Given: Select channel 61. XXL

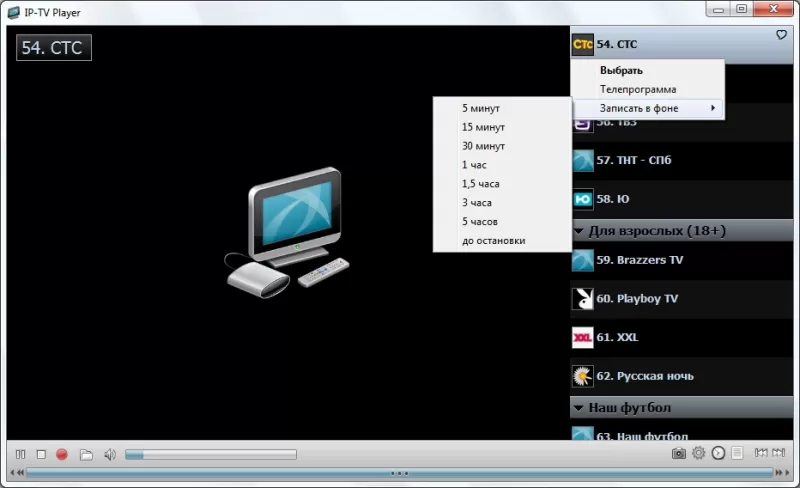Looking at the screenshot, I should 682,337.
